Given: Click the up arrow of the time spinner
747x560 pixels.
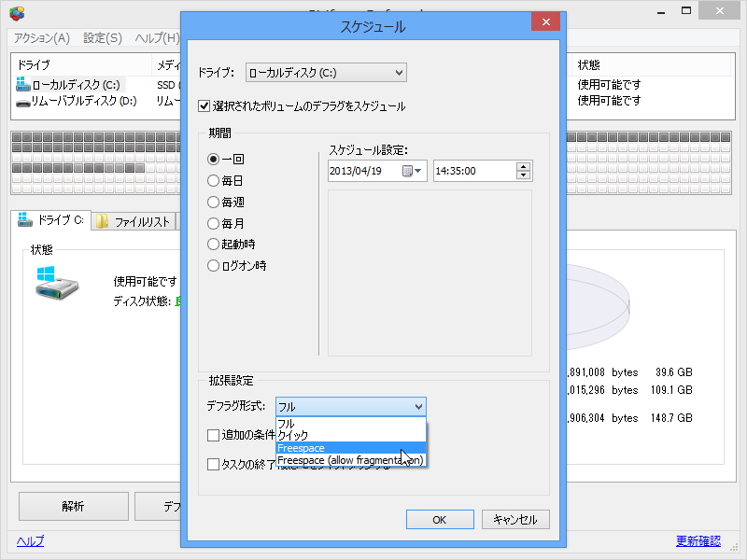Looking at the screenshot, I should pyautogui.click(x=525, y=166).
